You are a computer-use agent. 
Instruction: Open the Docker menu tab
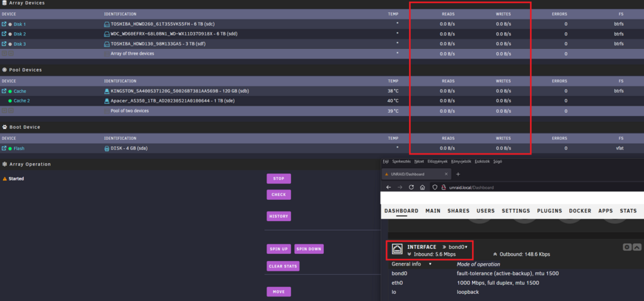(580, 211)
